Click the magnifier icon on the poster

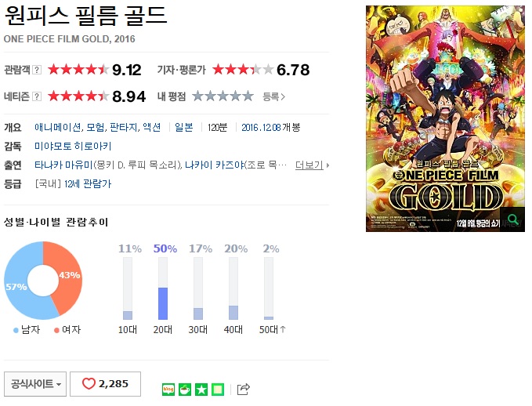pos(512,219)
